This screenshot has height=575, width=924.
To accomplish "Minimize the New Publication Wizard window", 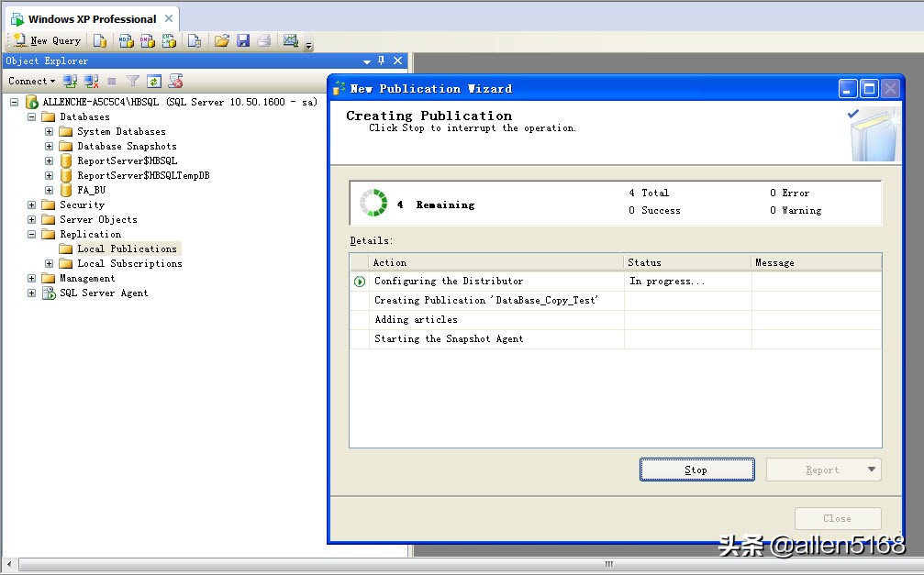I will tap(848, 89).
